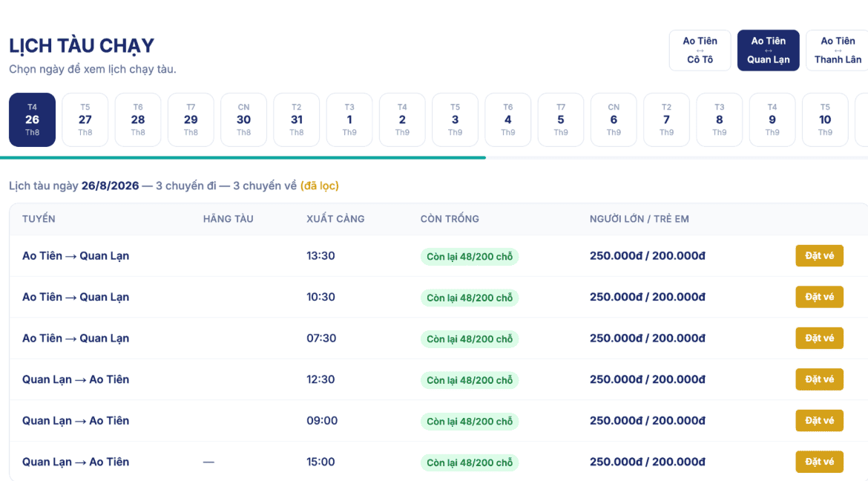The width and height of the screenshot is (868, 481).
Task: Click the 'NGƯỜI LỚN / TRẺ EM' header
Action: 640,219
